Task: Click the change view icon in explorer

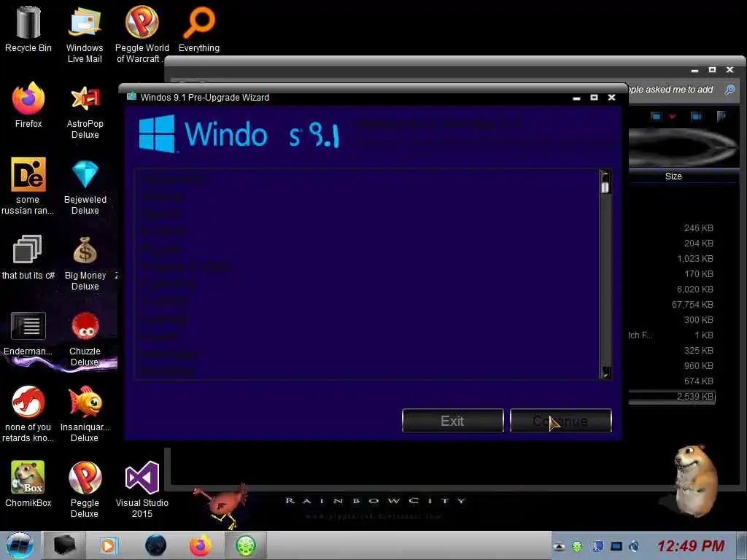Action: (656, 116)
